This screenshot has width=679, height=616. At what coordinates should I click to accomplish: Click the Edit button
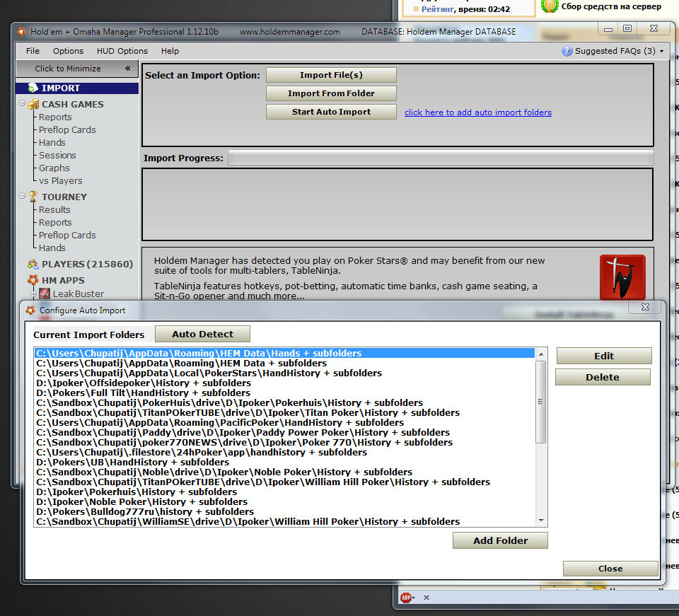(x=604, y=356)
